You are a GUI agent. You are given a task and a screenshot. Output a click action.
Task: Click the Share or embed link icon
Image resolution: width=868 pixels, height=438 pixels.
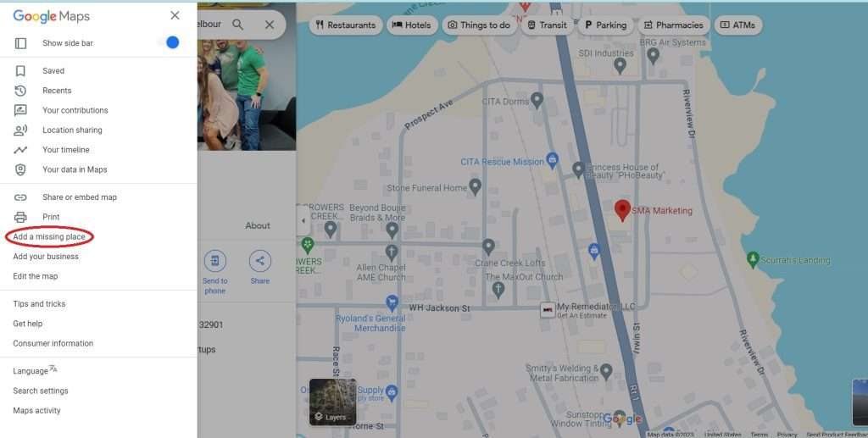point(20,197)
